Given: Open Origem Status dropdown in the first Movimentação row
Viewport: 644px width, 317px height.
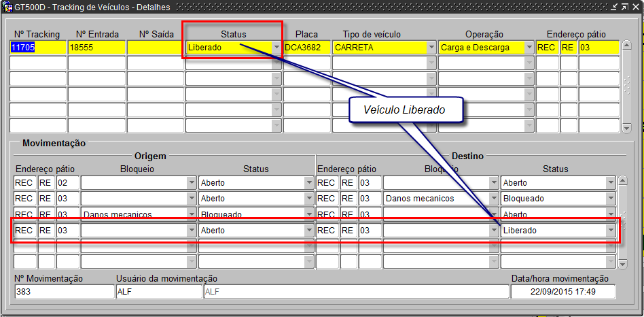Looking at the screenshot, I should pyautogui.click(x=308, y=182).
